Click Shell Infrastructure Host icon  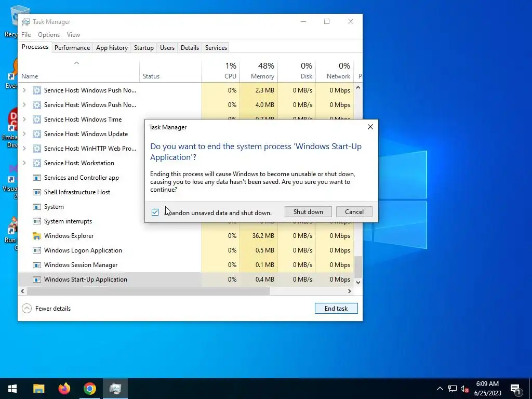coord(37,192)
